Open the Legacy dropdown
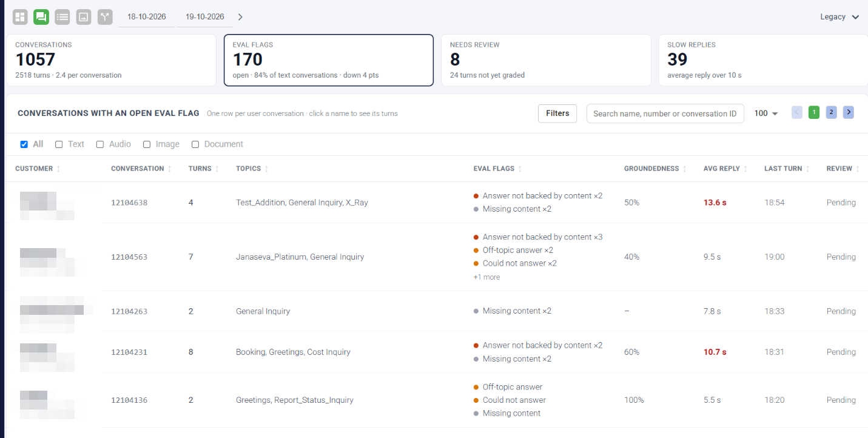Viewport: 868px width, 438px height. click(839, 17)
